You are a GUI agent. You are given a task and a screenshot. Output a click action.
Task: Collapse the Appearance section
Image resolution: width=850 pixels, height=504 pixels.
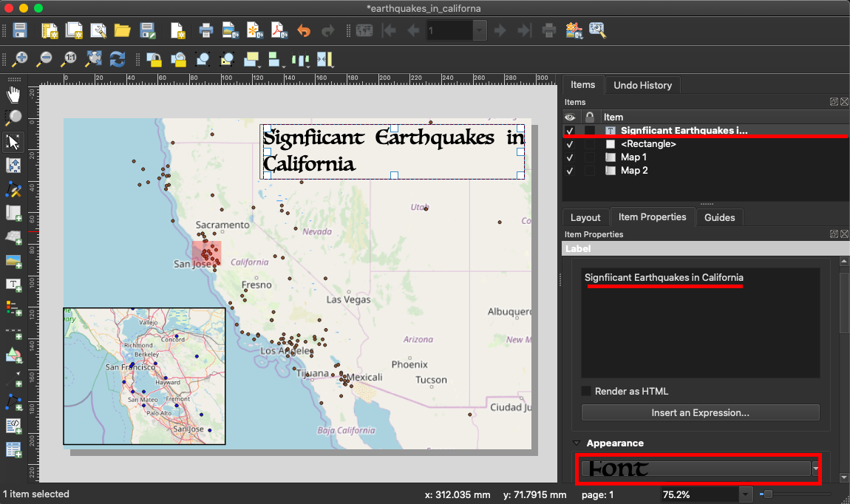(x=577, y=443)
